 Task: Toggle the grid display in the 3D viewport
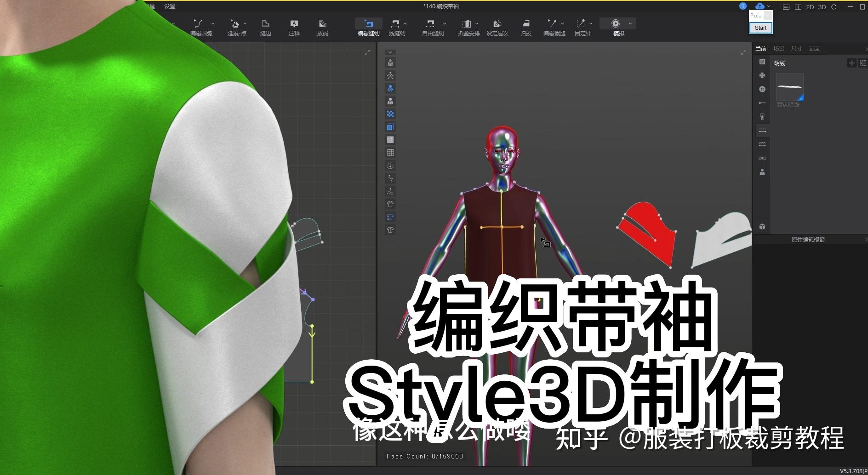point(390,152)
